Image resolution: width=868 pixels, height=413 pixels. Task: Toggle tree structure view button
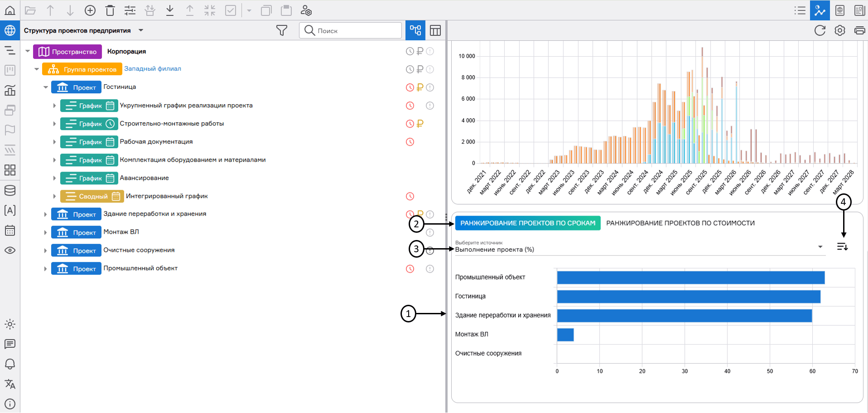pyautogui.click(x=415, y=30)
